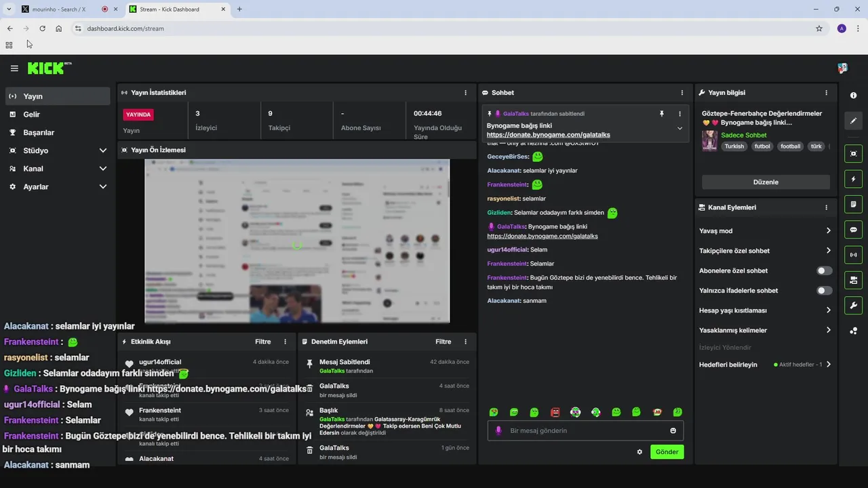Image resolution: width=868 pixels, height=488 pixels.
Task: Open a new browser tab
Action: [x=239, y=9]
